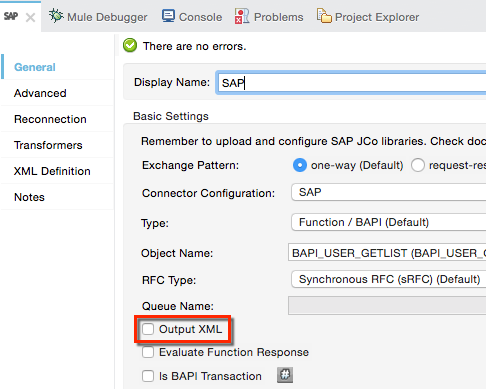Click the green no-errors checkmark icon
The width and height of the screenshot is (486, 389).
(130, 46)
